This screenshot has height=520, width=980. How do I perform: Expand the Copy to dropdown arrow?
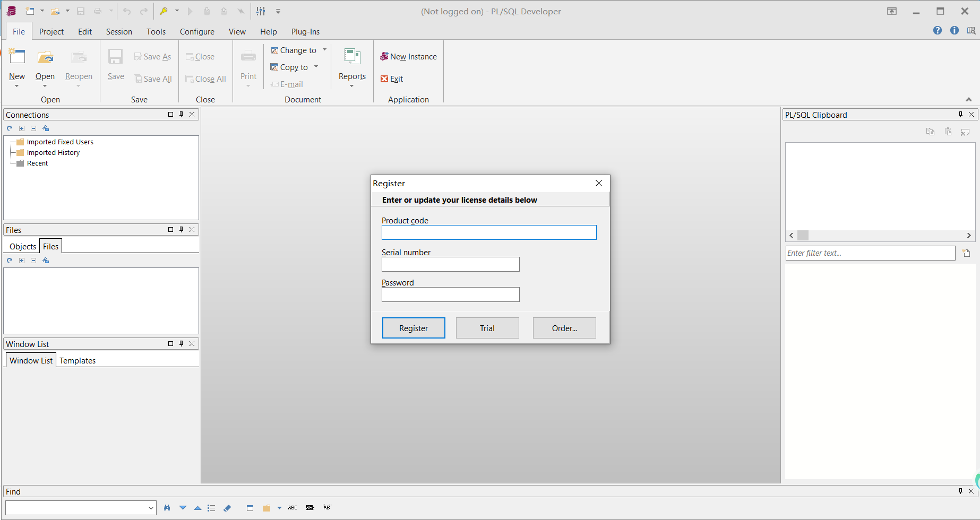316,67
